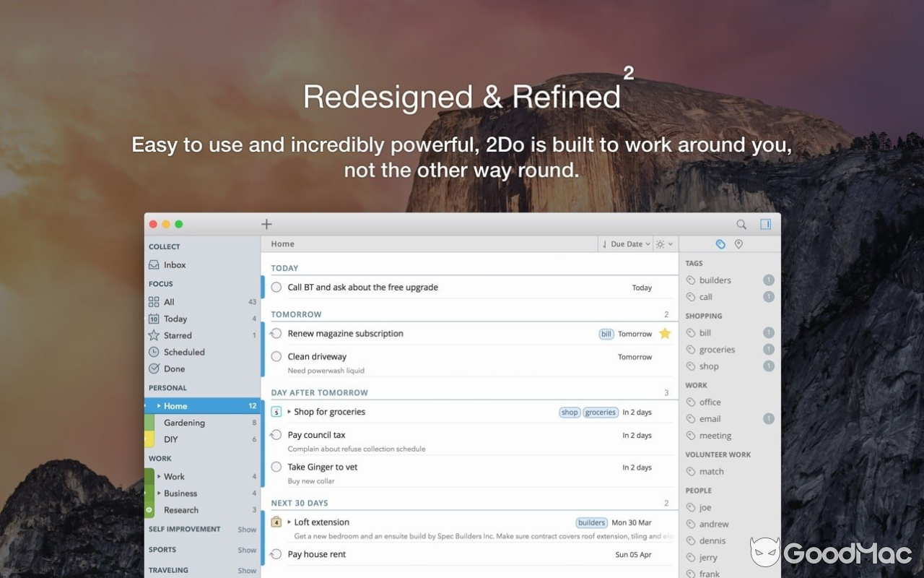Collapse the Home list disclosure triangle

click(158, 406)
